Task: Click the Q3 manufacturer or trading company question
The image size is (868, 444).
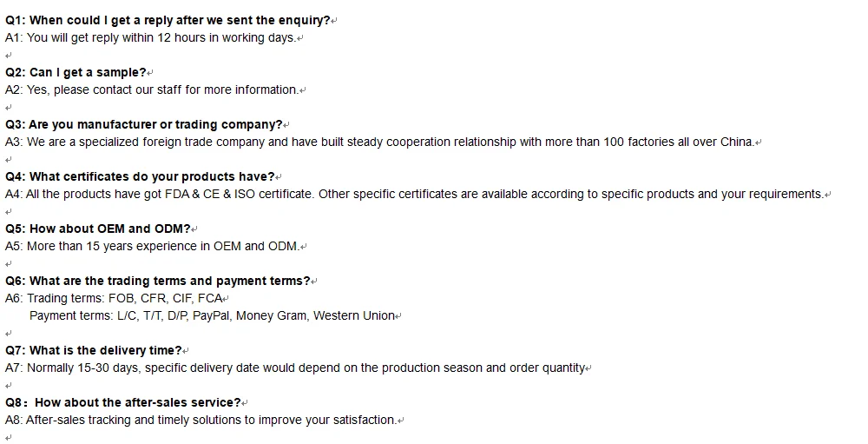Action: click(143, 124)
